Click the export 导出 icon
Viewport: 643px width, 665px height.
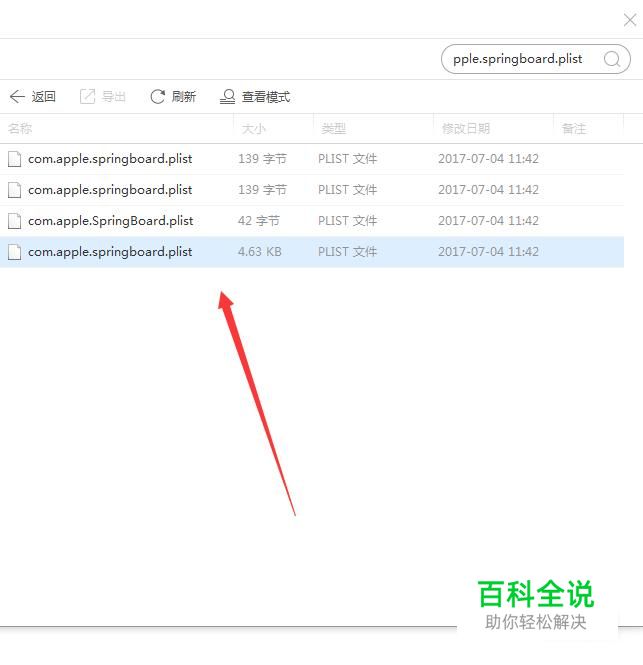(87, 96)
